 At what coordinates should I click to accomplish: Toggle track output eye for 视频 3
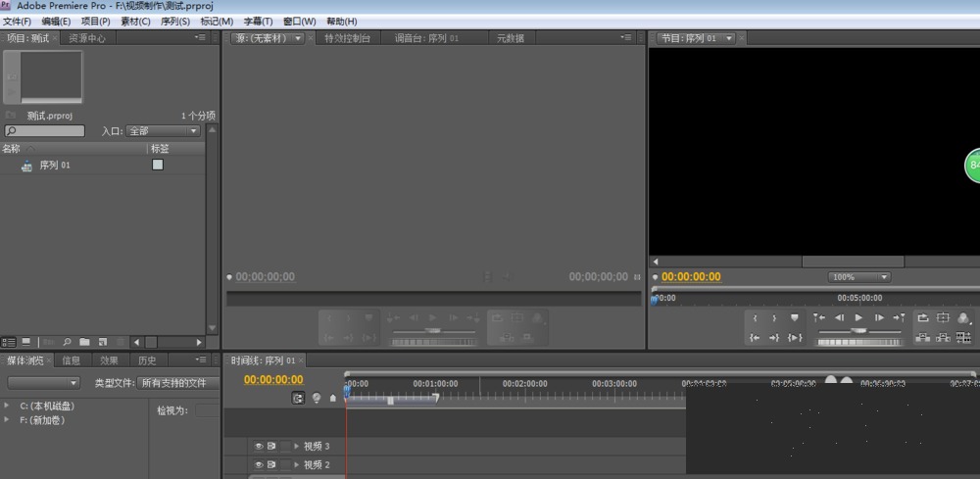(x=259, y=446)
